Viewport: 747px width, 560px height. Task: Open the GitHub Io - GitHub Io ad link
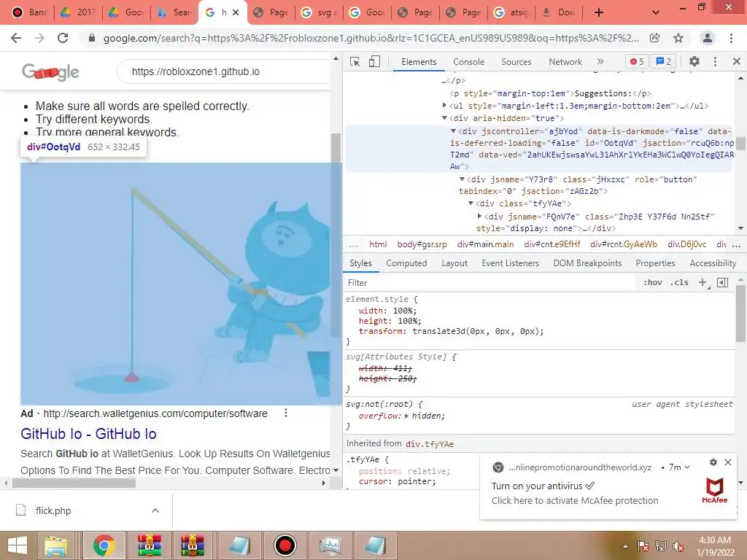click(88, 434)
